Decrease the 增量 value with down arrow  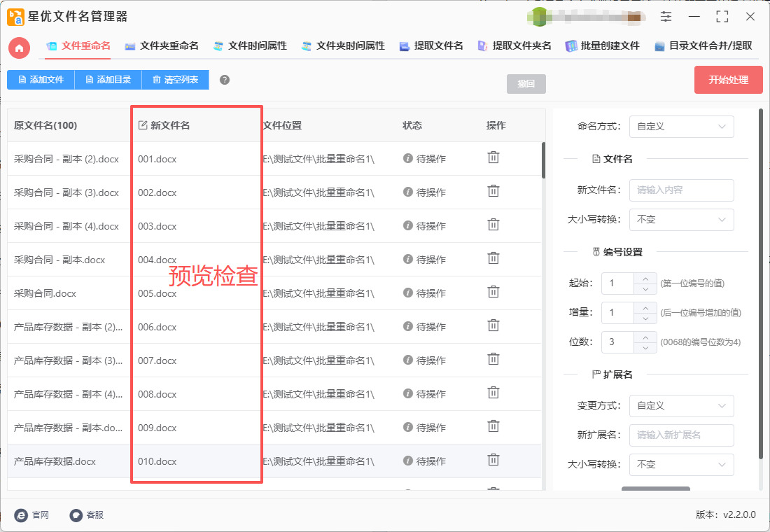pos(645,318)
